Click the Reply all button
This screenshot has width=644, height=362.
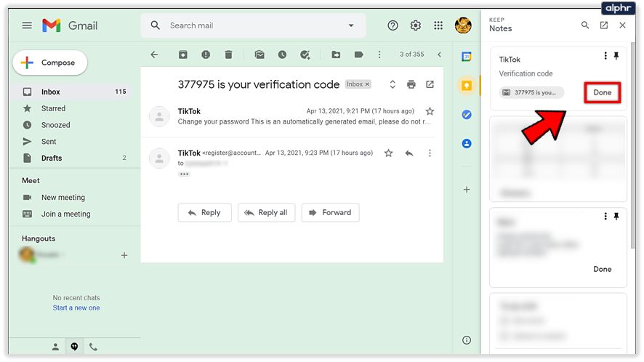(267, 212)
